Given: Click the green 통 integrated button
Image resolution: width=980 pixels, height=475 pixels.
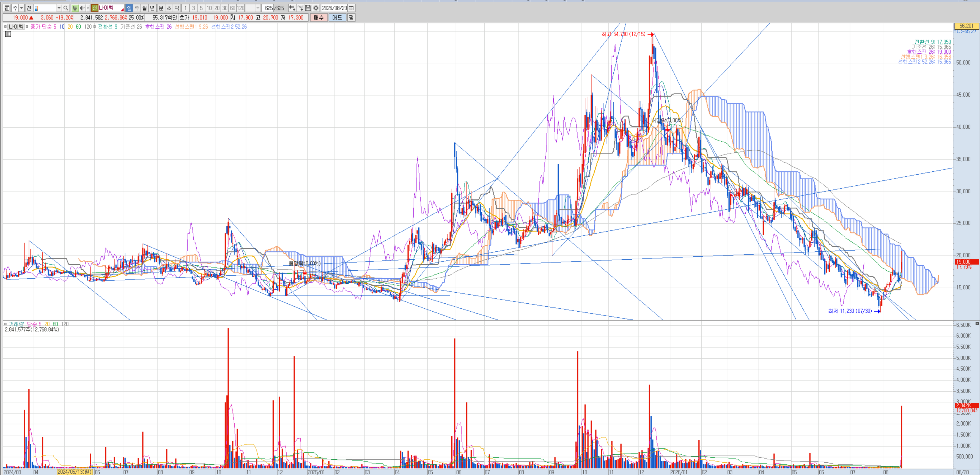Looking at the screenshot, I should 75,8.
